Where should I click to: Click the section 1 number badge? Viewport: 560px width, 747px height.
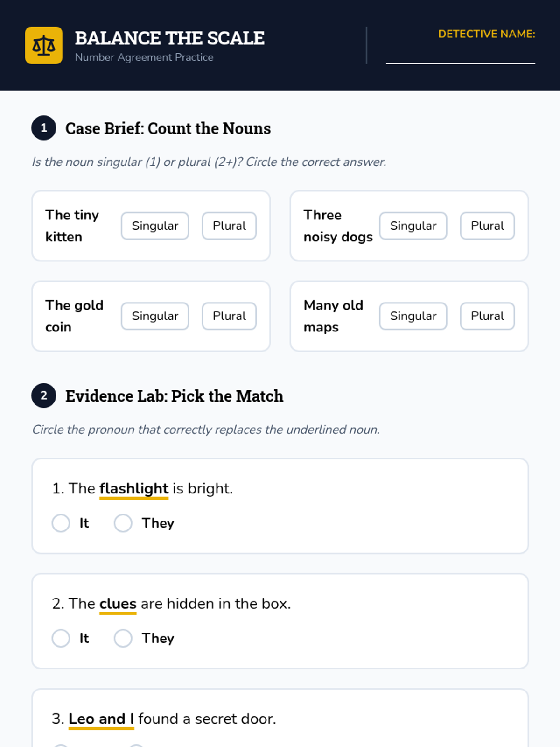[x=44, y=128]
